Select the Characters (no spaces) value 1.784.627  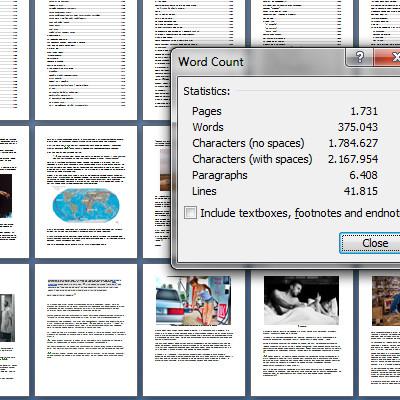[x=353, y=143]
